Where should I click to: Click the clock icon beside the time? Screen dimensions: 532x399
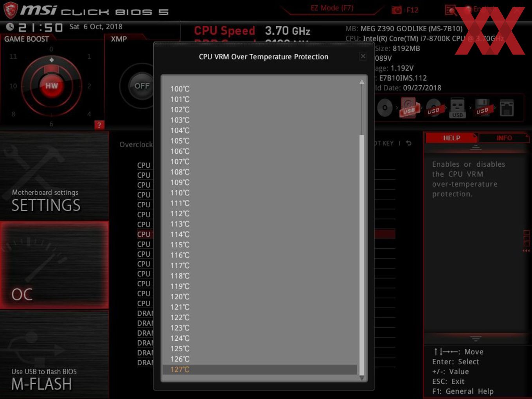pyautogui.click(x=10, y=27)
